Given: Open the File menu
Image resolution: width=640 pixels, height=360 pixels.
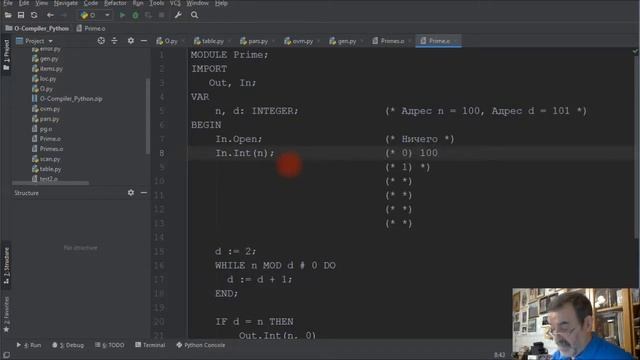Looking at the screenshot, I should tap(8, 3).
